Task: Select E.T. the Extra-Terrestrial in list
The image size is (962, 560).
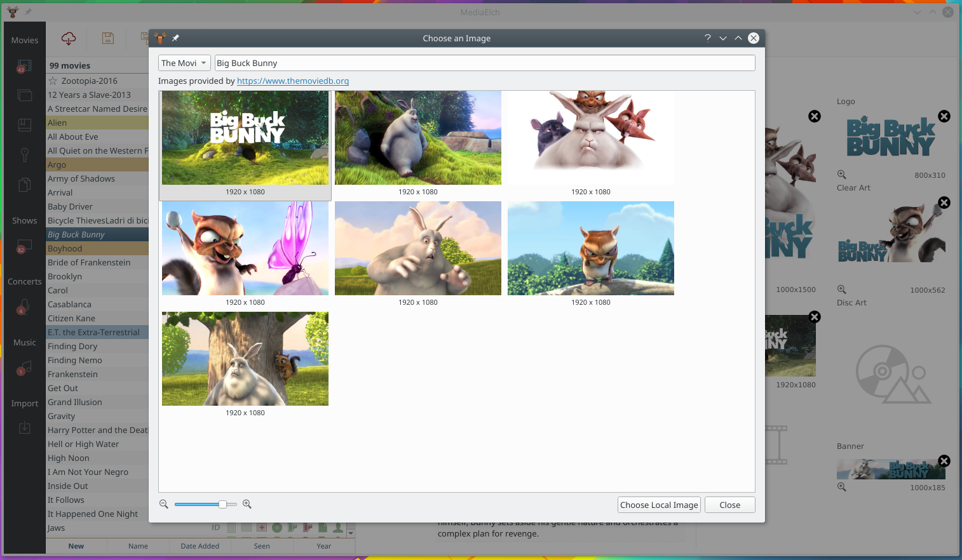Action: click(x=97, y=333)
